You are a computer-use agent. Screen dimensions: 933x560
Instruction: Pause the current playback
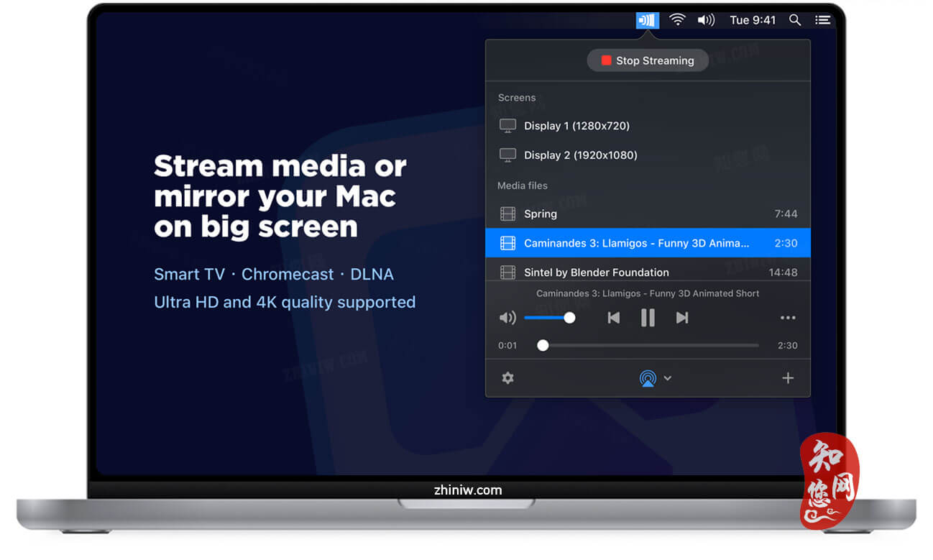(x=648, y=318)
